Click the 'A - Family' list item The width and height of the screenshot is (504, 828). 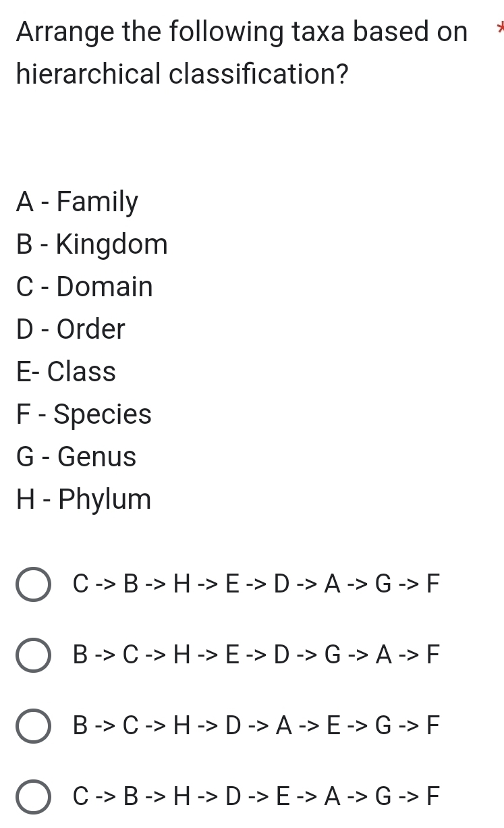click(x=78, y=202)
